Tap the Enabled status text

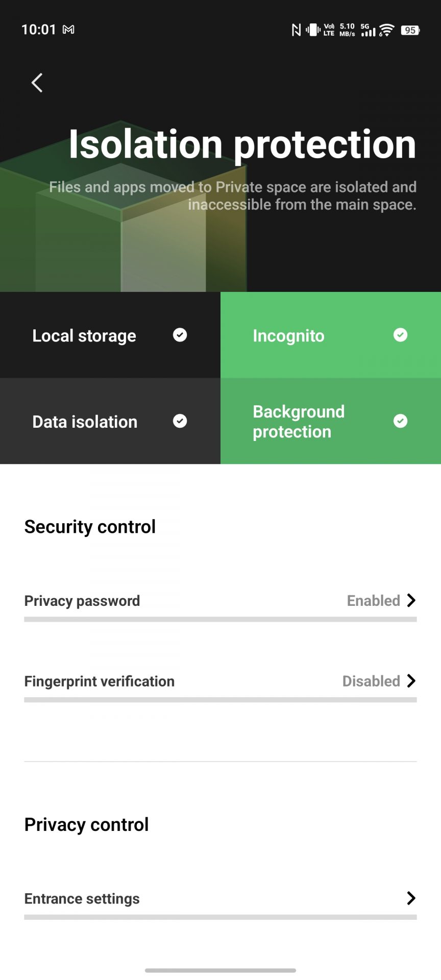[x=373, y=601]
